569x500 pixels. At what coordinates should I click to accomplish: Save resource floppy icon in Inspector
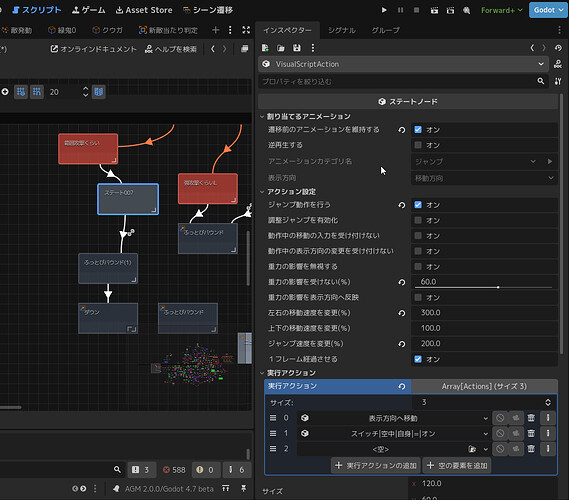coord(297,48)
